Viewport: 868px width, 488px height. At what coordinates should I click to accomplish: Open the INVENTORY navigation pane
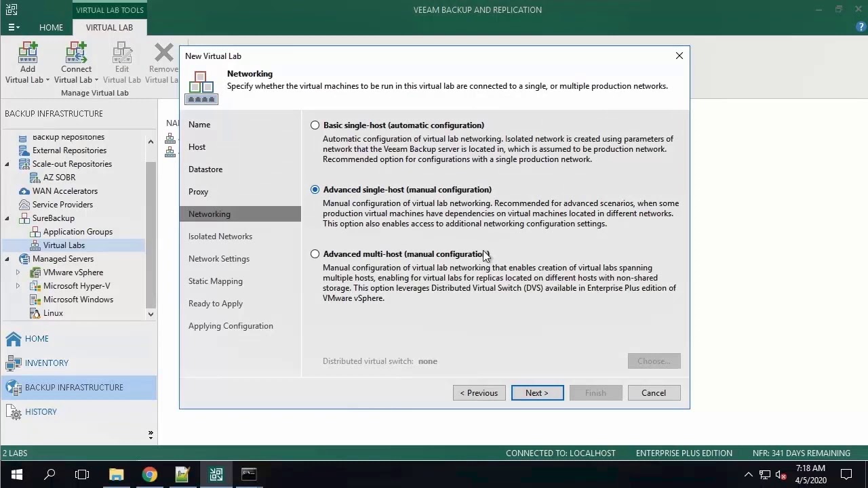click(79, 363)
